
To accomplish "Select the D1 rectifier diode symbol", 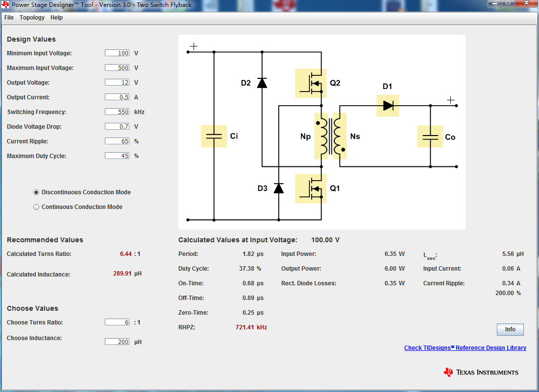I will 388,106.
